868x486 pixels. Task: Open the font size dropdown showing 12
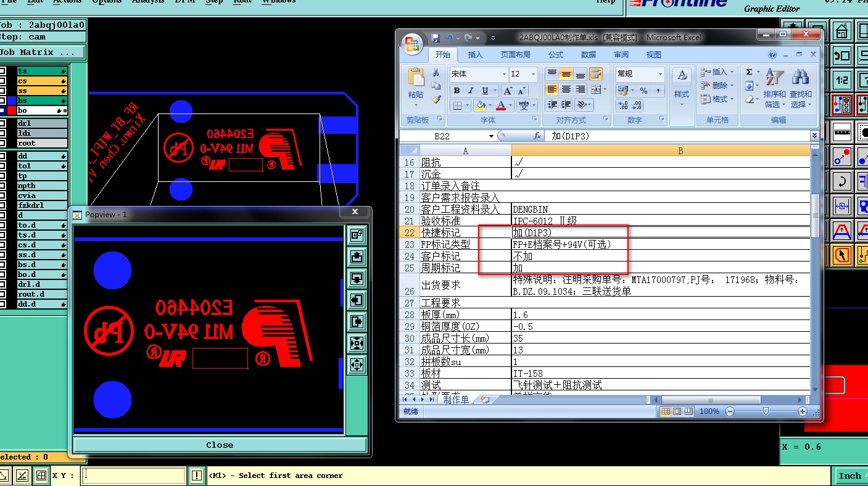[x=533, y=74]
